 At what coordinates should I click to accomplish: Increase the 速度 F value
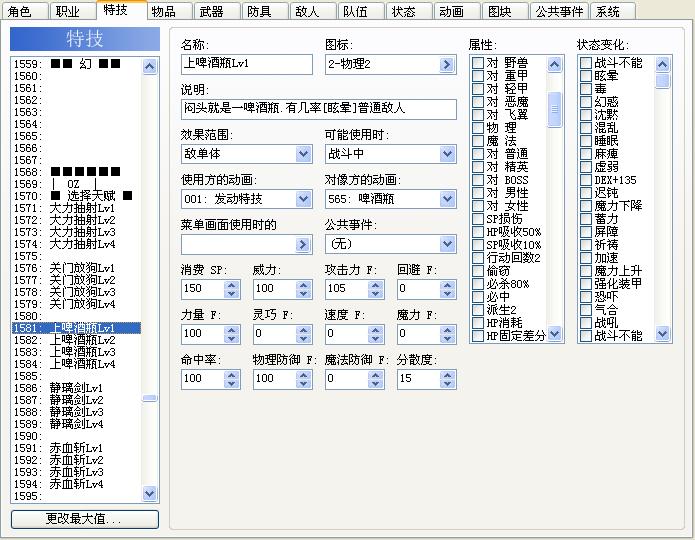pos(375,330)
